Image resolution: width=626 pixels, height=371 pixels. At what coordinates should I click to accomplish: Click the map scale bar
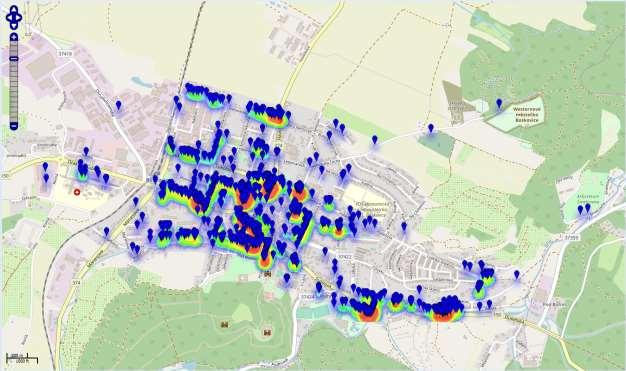[x=22, y=358]
